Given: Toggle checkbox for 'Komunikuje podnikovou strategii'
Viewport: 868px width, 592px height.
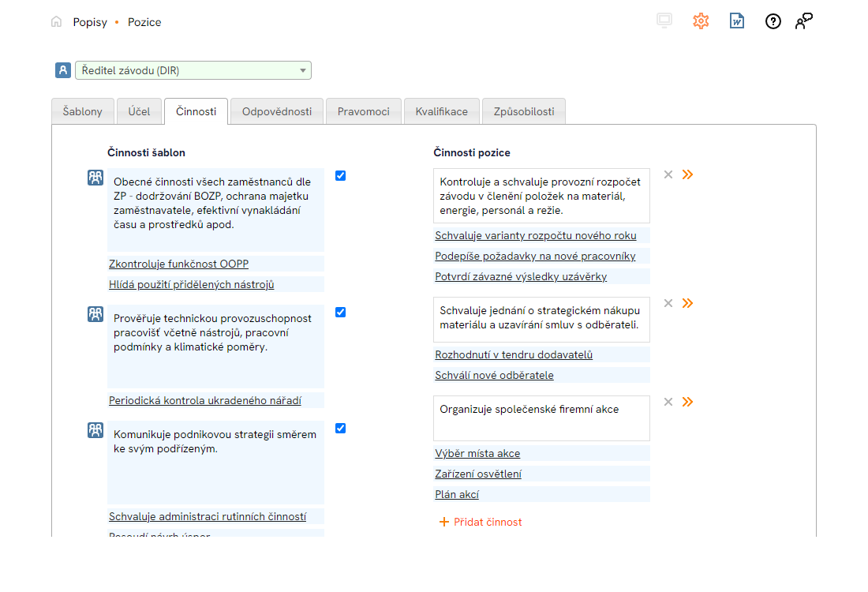Looking at the screenshot, I should coord(340,428).
